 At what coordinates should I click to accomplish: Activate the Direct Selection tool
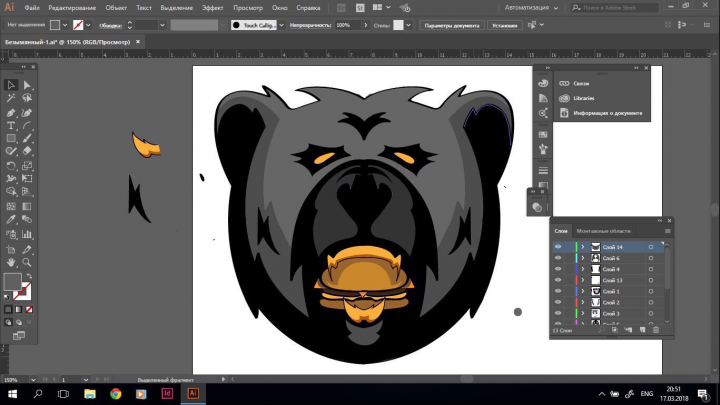27,85
